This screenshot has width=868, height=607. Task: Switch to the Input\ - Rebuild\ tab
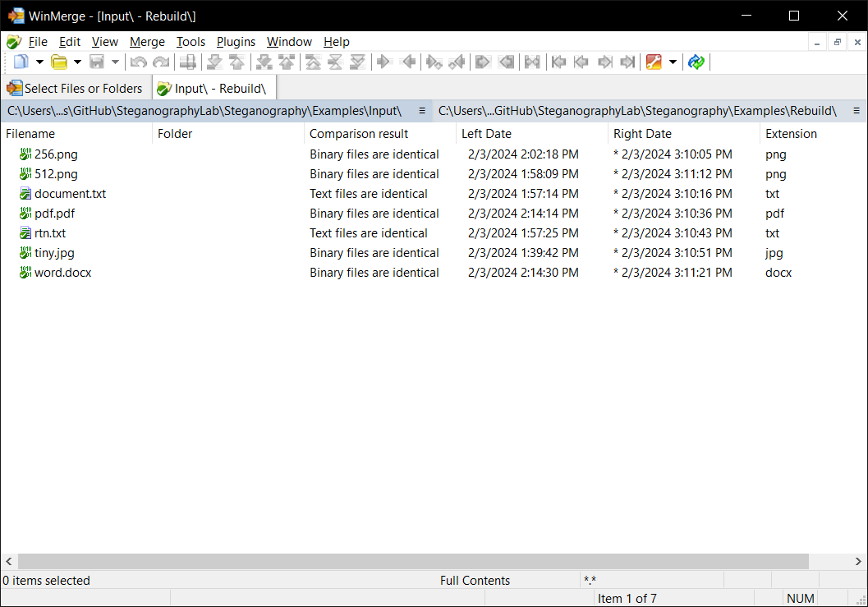coord(214,89)
